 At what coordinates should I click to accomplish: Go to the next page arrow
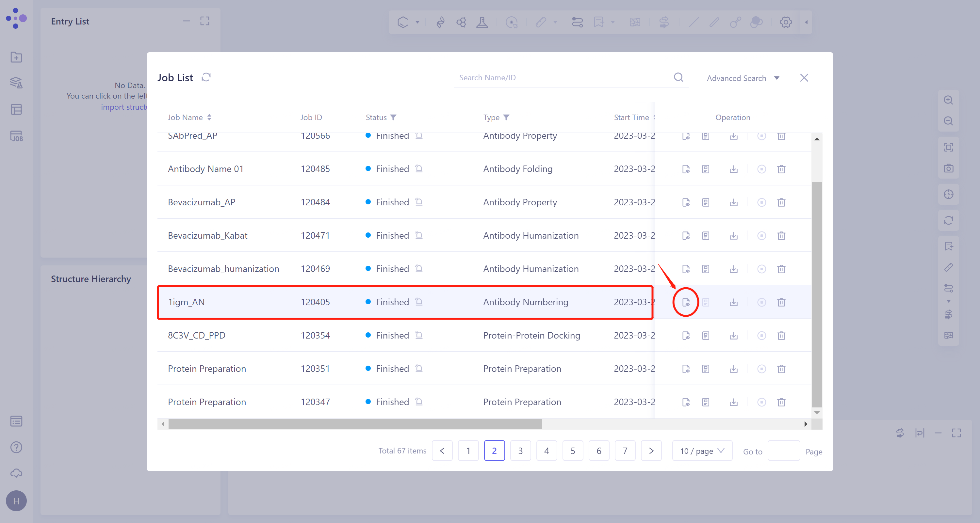click(x=651, y=451)
